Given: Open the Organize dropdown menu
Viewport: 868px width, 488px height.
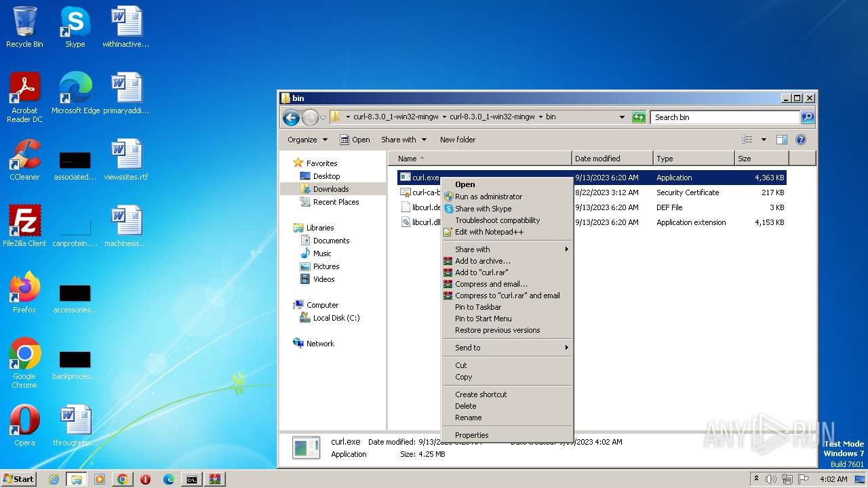Looking at the screenshot, I should click(307, 140).
